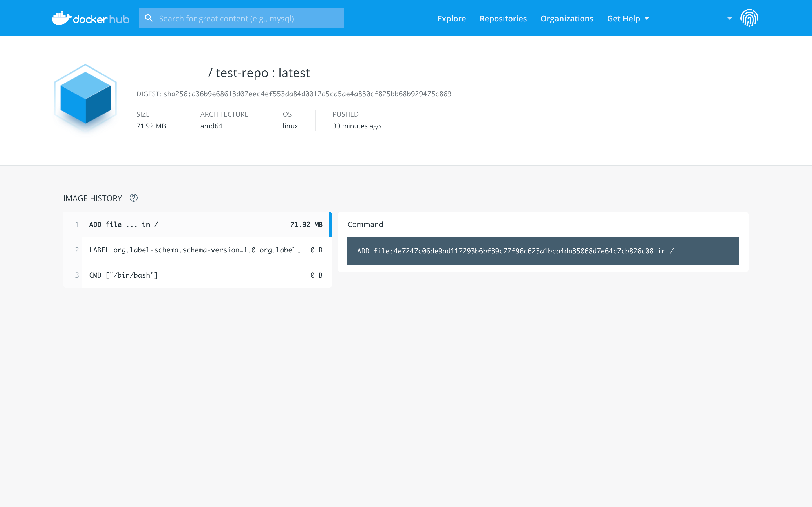The width and height of the screenshot is (812, 507).
Task: Open the Get Help dropdown
Action: tap(628, 18)
